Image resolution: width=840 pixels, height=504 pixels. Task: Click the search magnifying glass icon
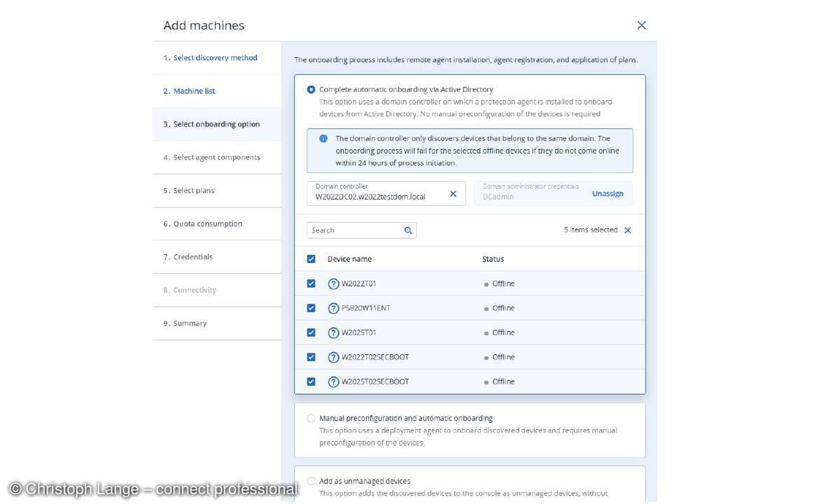click(408, 230)
